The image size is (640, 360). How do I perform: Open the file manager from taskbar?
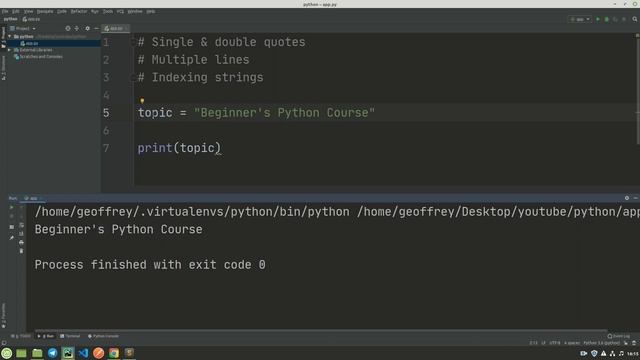click(x=37, y=353)
